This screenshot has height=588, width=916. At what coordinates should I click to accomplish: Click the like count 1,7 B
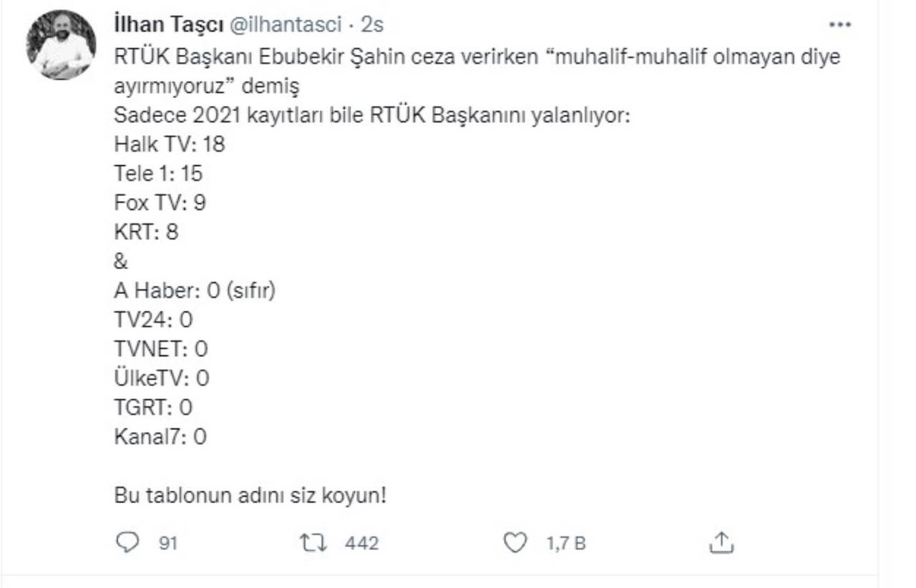(566, 544)
